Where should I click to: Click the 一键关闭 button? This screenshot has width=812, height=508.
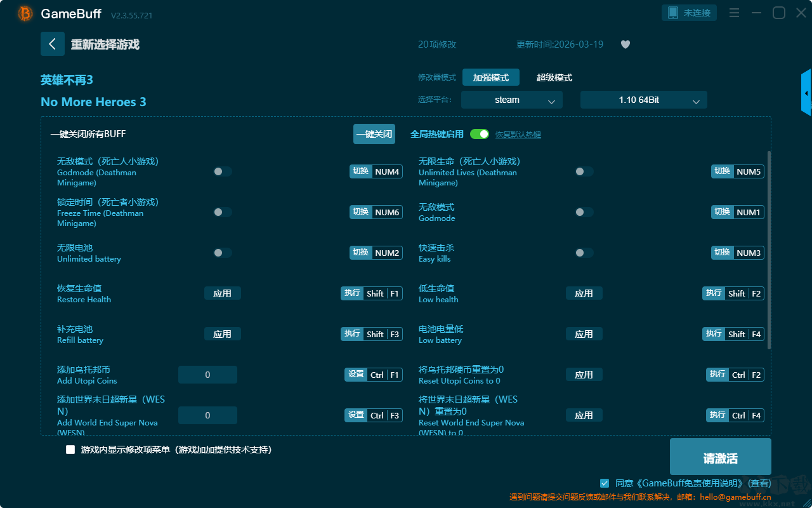coord(374,134)
